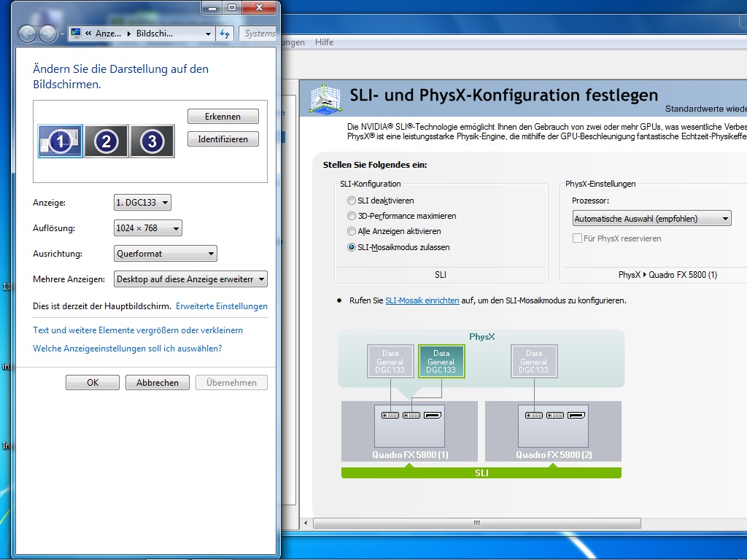Open the Auflösung dropdown 1024 × 768
Viewport: 747px width, 560px height.
pos(147,228)
